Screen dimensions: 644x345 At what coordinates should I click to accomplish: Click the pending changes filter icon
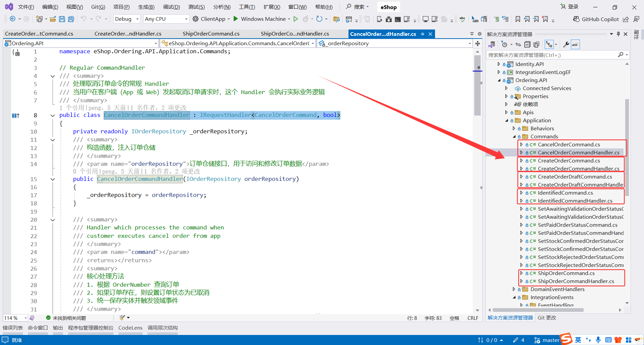coord(504,45)
